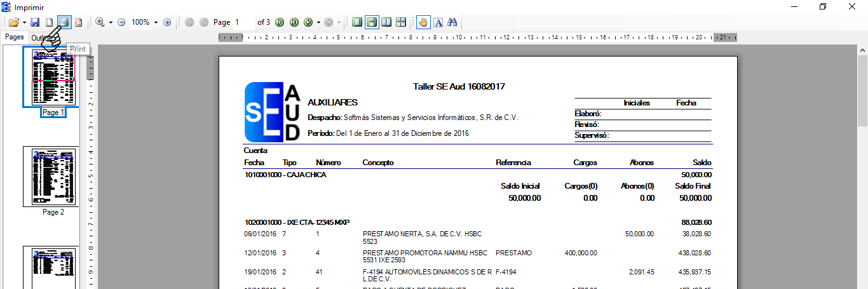Enable the hand pan tool
868x289 pixels.
(423, 22)
